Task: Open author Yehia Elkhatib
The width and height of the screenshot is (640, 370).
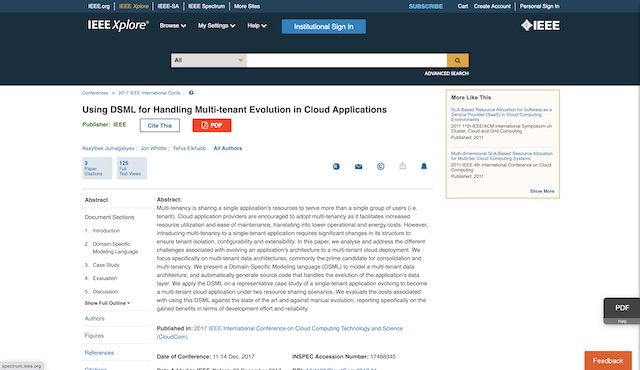Action: coord(189,148)
